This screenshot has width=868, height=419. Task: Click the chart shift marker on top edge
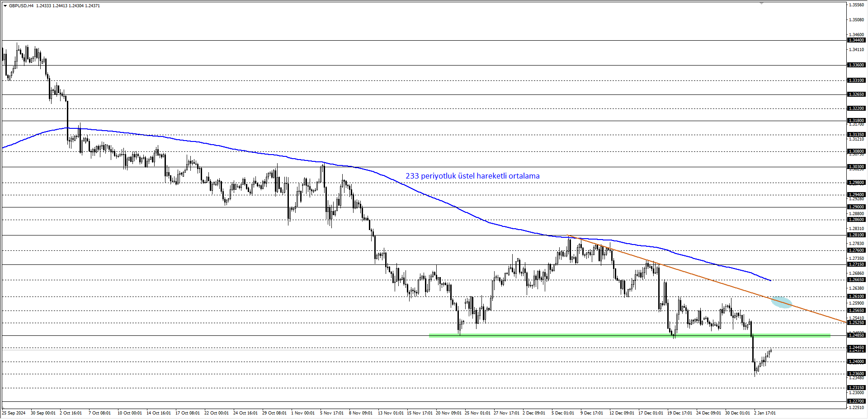pyautogui.click(x=761, y=3)
